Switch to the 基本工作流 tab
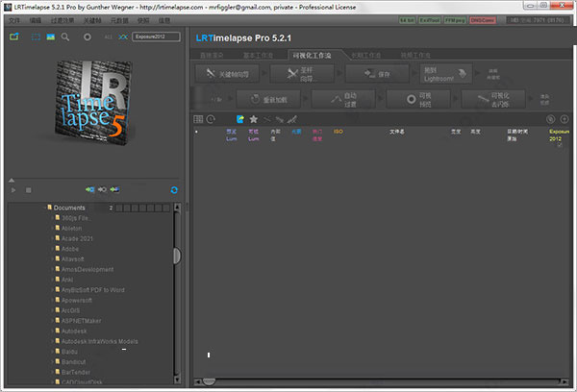 (x=258, y=55)
